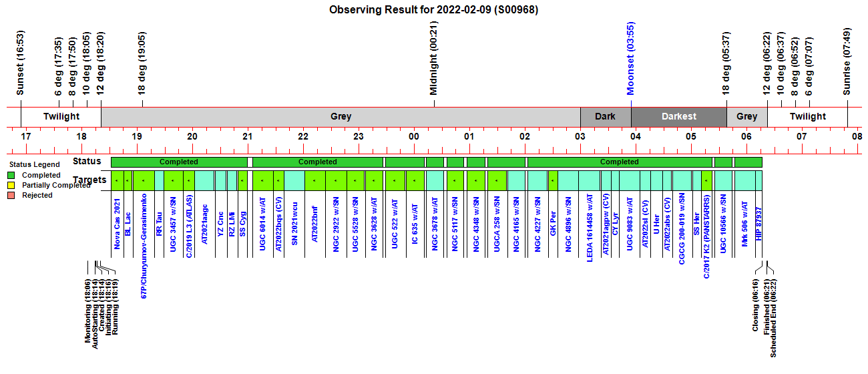Screen dimensions: 868x374
Task: Select C/2019 L3 (ATLAS) target
Action: 189,227
